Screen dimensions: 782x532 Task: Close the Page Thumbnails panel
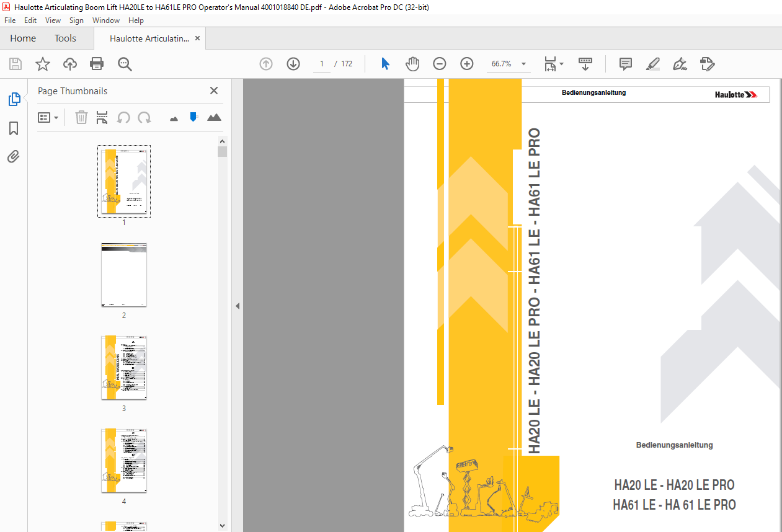pyautogui.click(x=214, y=91)
